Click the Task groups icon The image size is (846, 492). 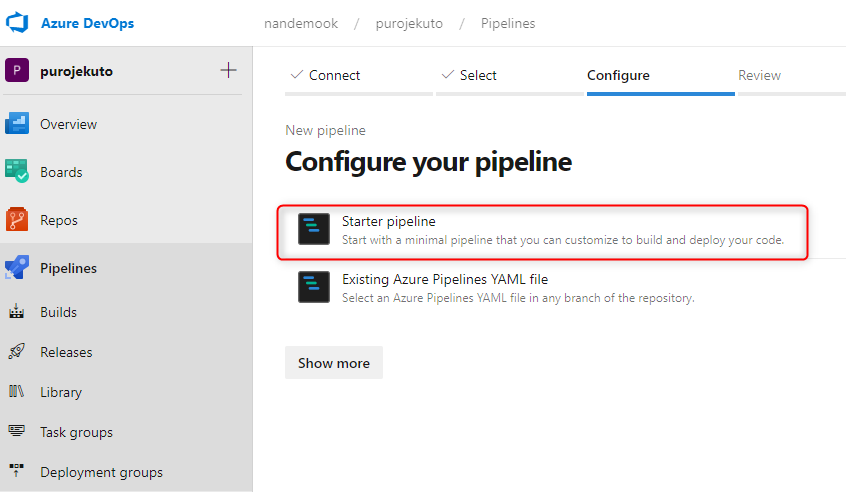[16, 431]
